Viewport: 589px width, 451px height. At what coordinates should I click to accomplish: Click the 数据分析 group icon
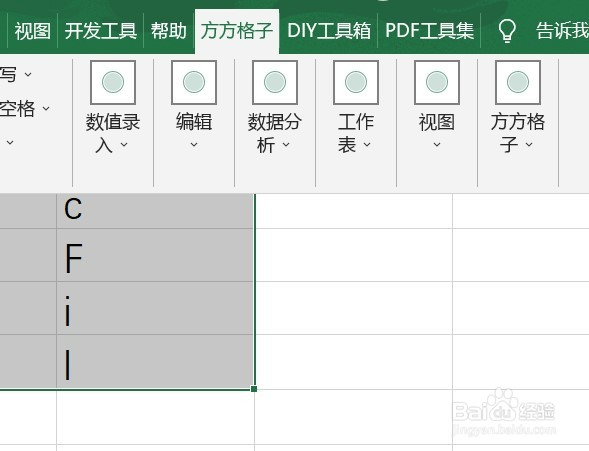pyautogui.click(x=275, y=82)
